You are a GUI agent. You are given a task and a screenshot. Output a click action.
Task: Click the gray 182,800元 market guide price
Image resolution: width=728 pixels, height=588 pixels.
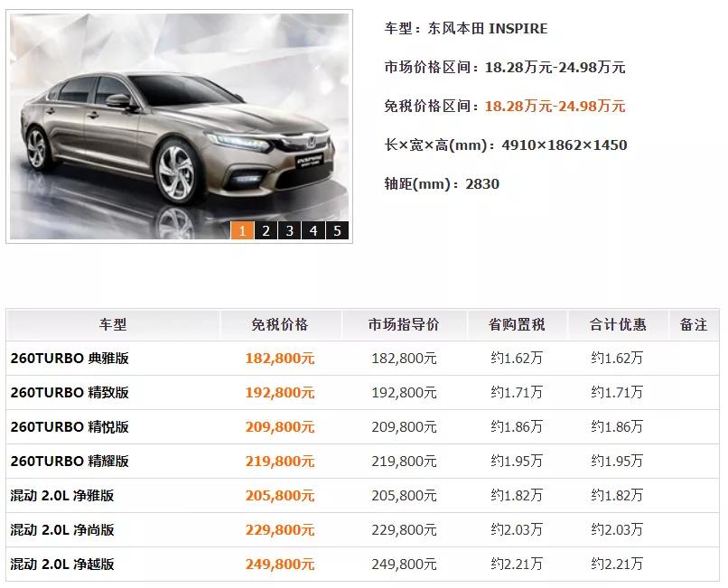pyautogui.click(x=404, y=359)
